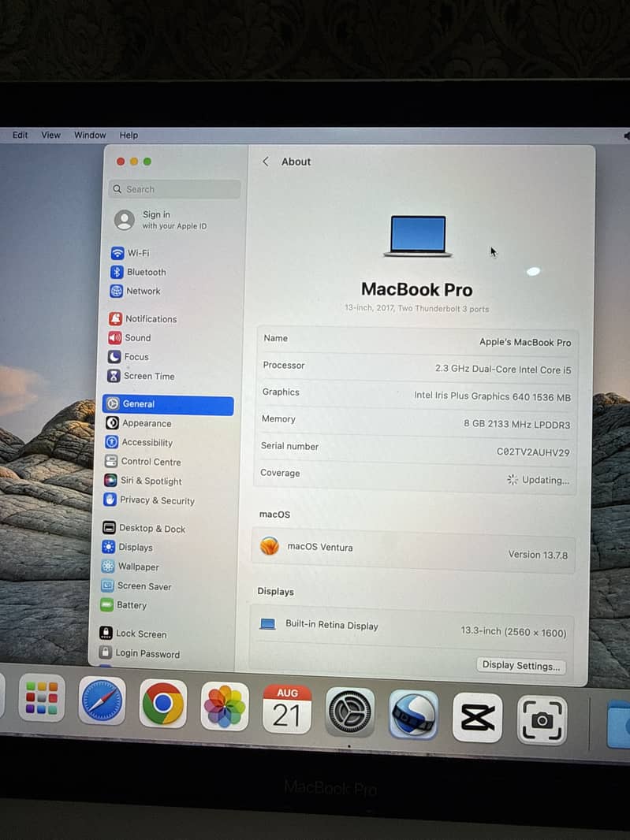The image size is (630, 840).
Task: Click the Display Settings button
Action: pos(520,665)
